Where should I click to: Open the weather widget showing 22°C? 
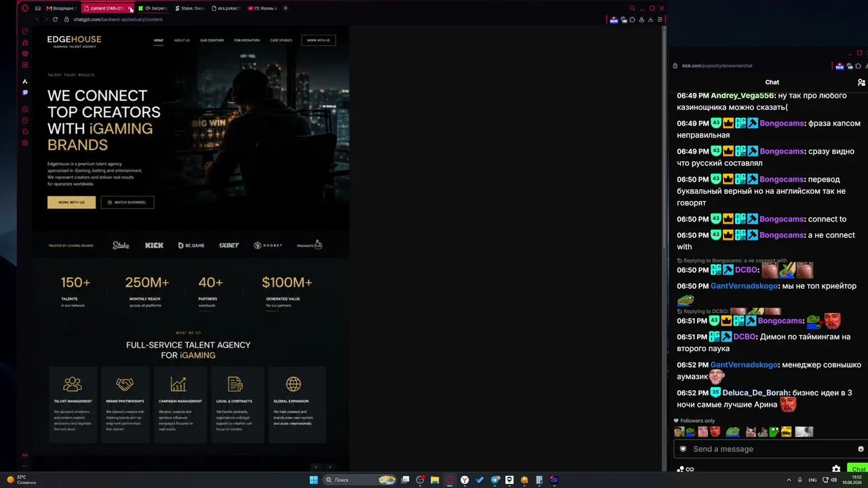tap(20, 480)
